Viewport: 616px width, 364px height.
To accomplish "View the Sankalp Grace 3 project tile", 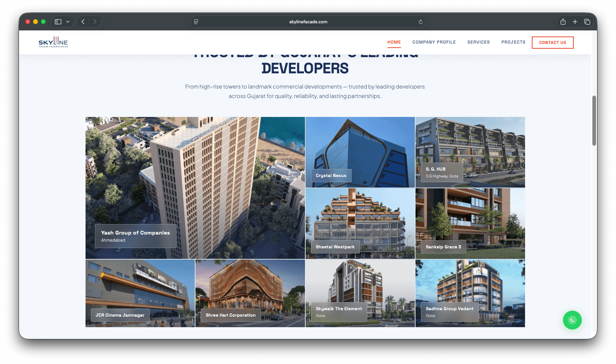I will click(x=470, y=223).
